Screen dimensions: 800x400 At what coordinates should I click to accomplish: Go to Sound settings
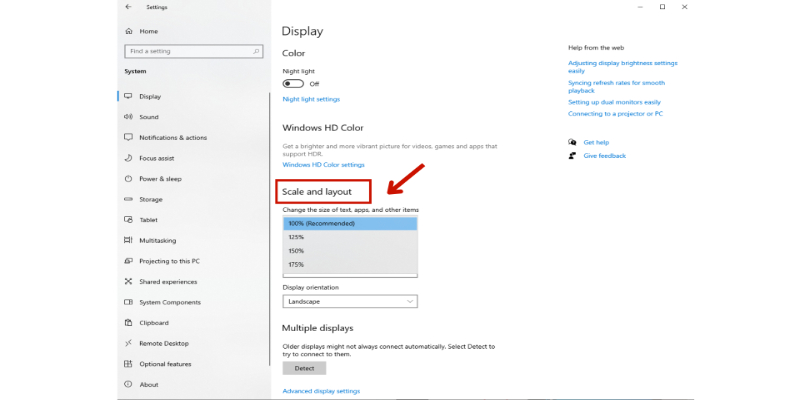click(149, 117)
